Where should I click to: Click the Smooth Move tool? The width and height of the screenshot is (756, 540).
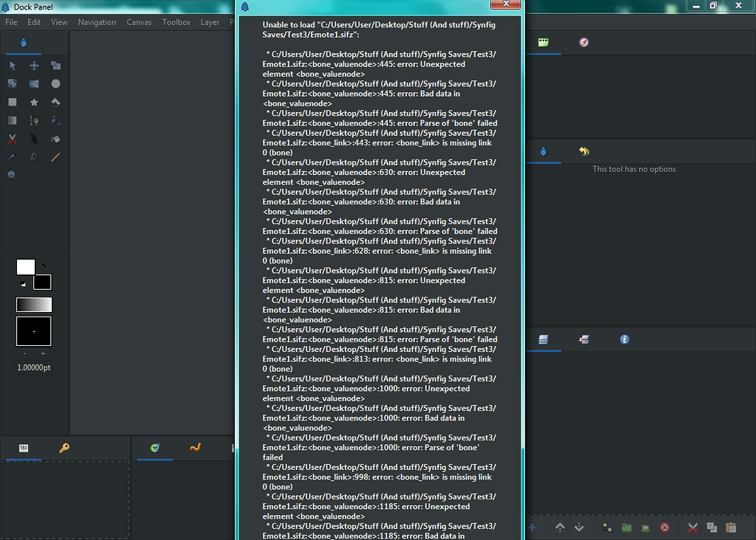click(34, 66)
